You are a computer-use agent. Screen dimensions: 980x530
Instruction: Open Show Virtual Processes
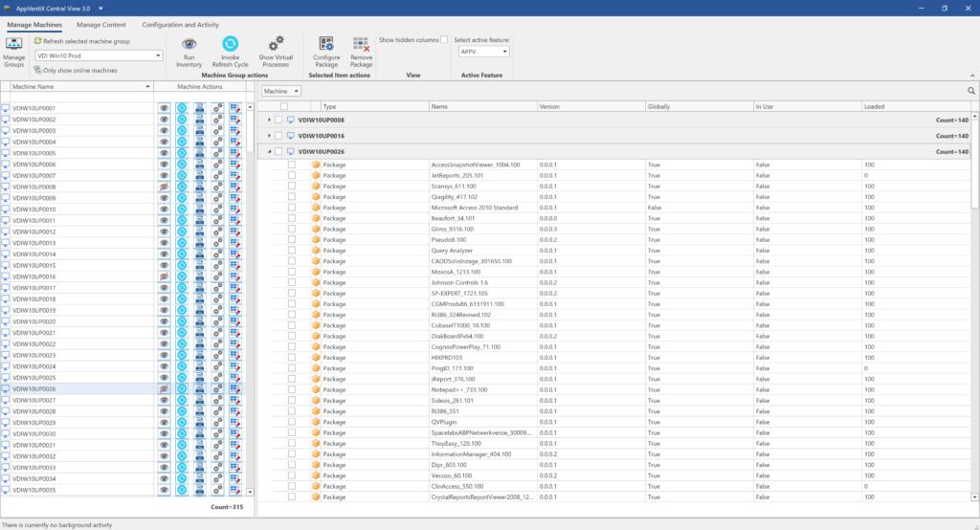[x=275, y=45]
